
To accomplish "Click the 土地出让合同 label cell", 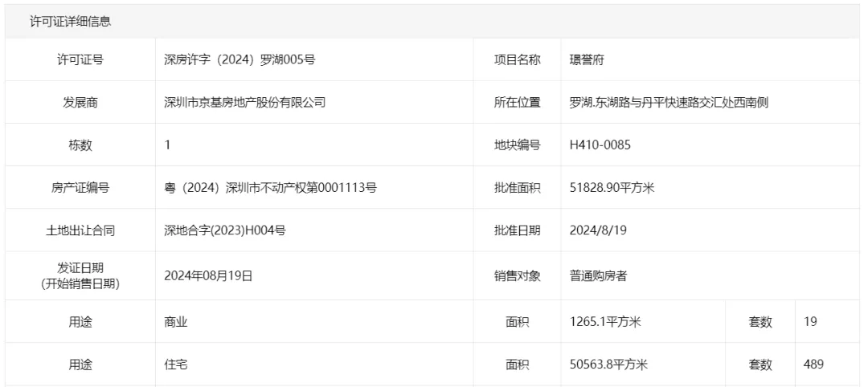I will click(80, 230).
